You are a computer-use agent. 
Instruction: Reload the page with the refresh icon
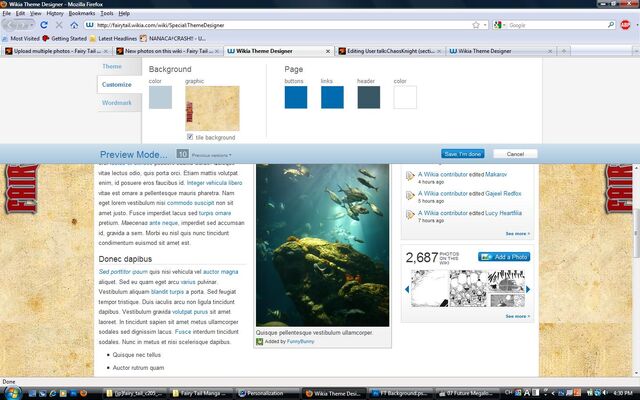tap(44, 25)
